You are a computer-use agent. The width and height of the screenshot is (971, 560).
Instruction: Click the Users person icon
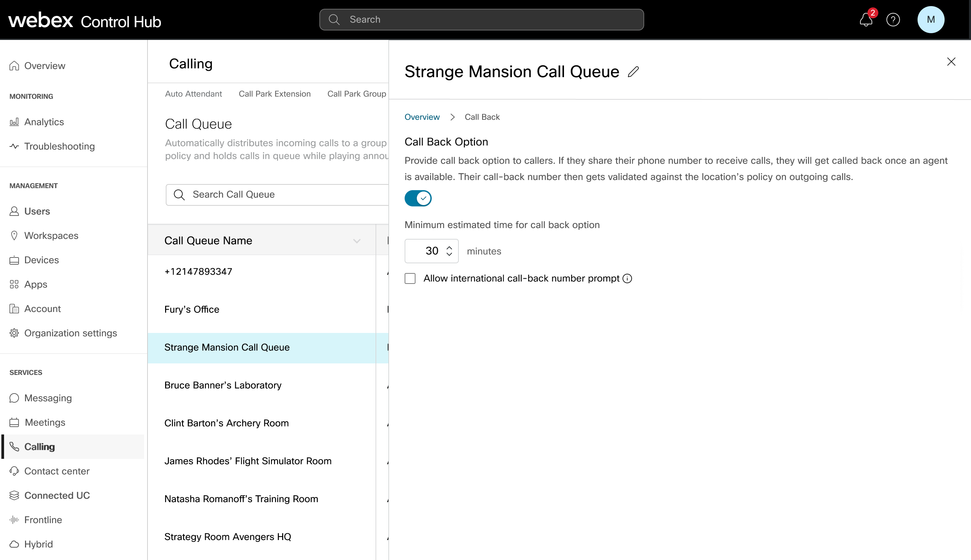14,211
